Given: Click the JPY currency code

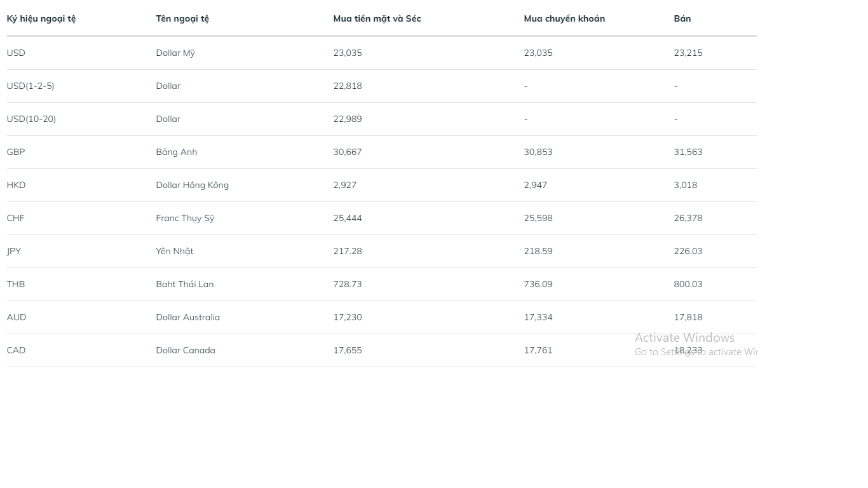Looking at the screenshot, I should [14, 251].
